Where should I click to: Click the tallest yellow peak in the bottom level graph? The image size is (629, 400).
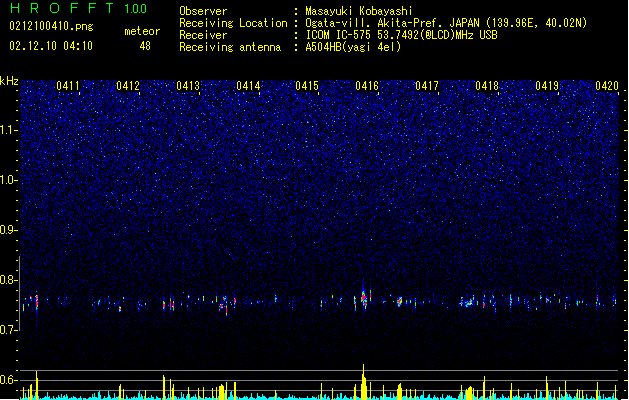click(363, 382)
